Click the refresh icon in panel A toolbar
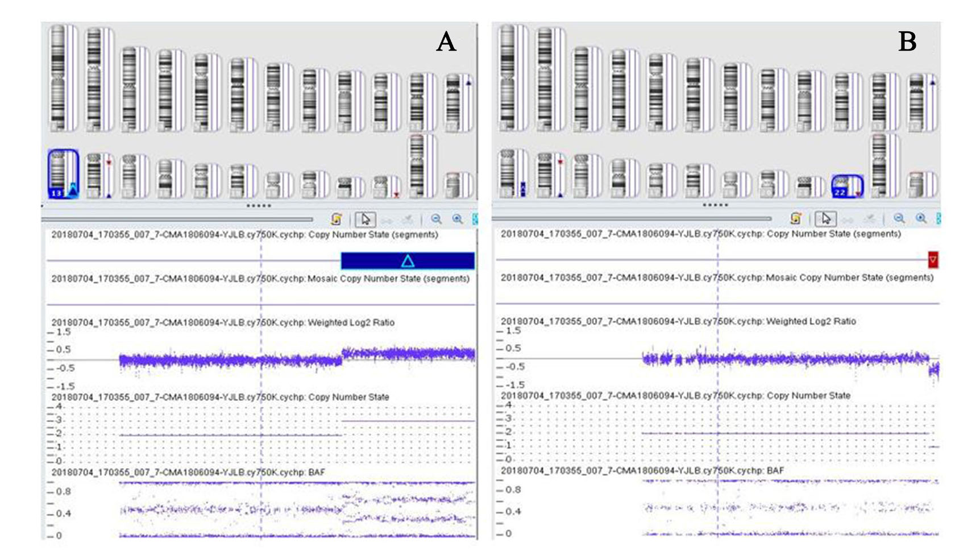 pos(337,219)
